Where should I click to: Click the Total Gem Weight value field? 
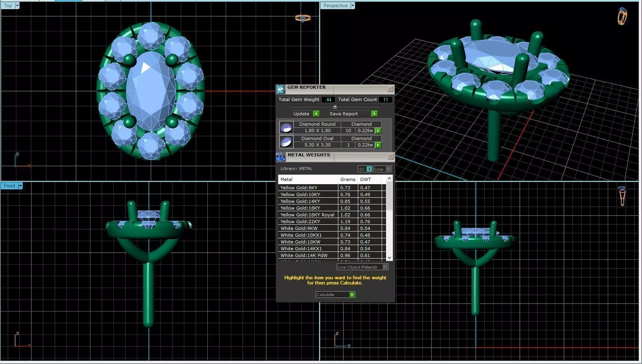pyautogui.click(x=328, y=100)
